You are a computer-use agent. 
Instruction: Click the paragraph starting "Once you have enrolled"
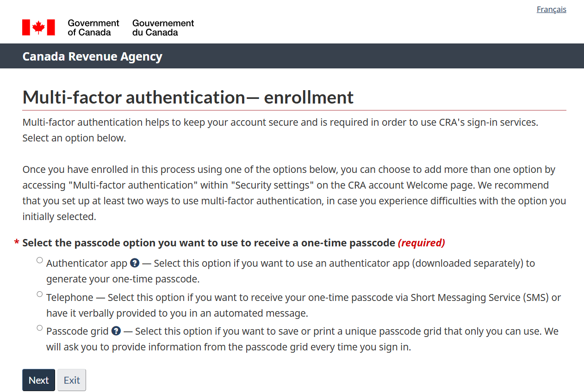coord(294,193)
